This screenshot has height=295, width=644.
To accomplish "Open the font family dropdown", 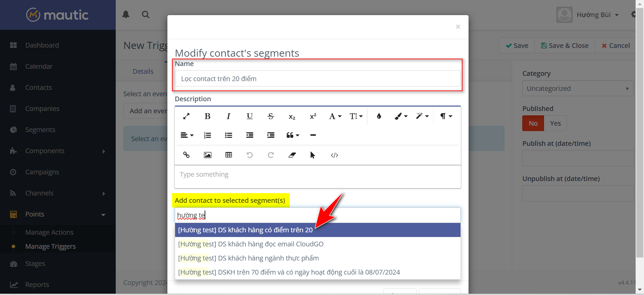I will 335,116.
